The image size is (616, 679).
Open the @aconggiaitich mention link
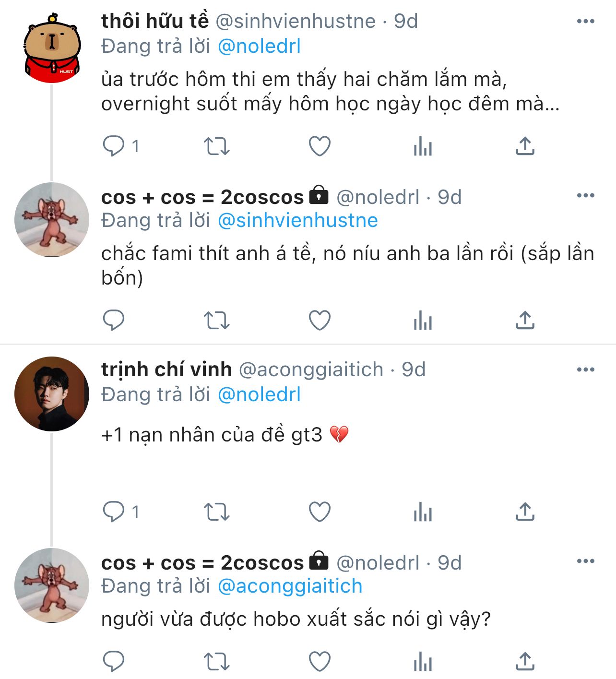click(x=290, y=586)
